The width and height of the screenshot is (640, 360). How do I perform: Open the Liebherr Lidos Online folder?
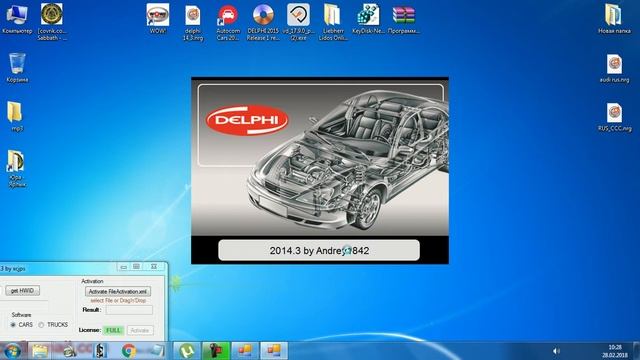[333, 23]
